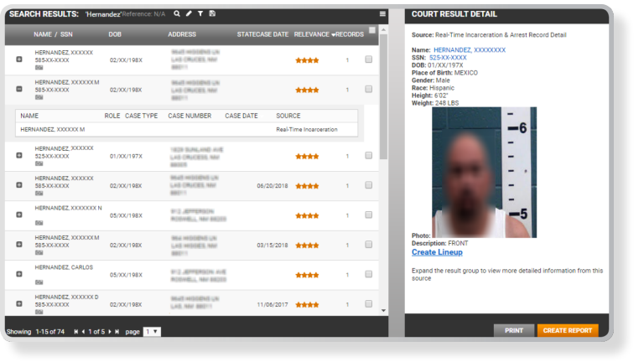This screenshot has height=362, width=644.
Task: Click the pencil edit search icon
Action: 189,14
